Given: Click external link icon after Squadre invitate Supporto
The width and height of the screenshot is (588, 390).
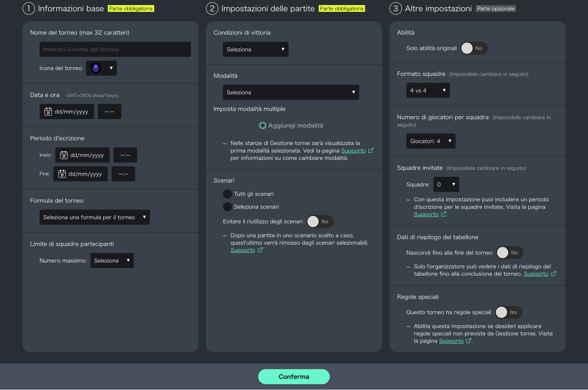Looking at the screenshot, I should point(443,214).
